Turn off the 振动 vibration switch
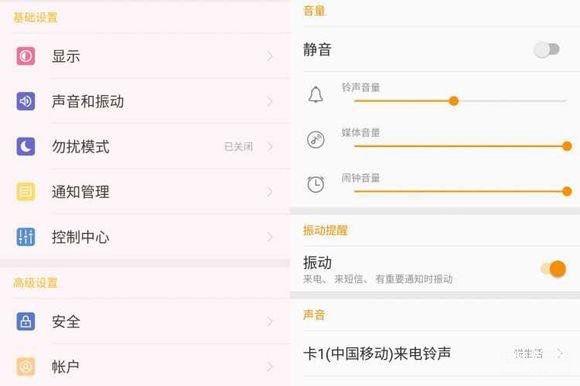This screenshot has height=386, width=580. [x=553, y=269]
